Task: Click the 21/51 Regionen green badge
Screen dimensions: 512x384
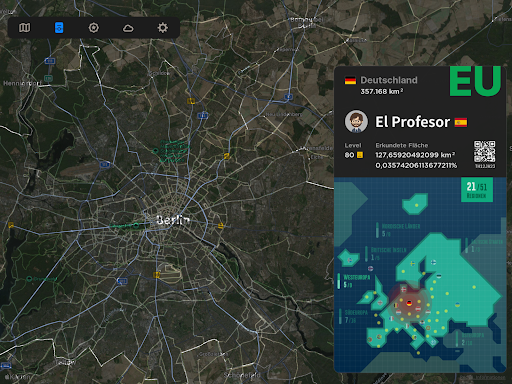Action: [477, 190]
